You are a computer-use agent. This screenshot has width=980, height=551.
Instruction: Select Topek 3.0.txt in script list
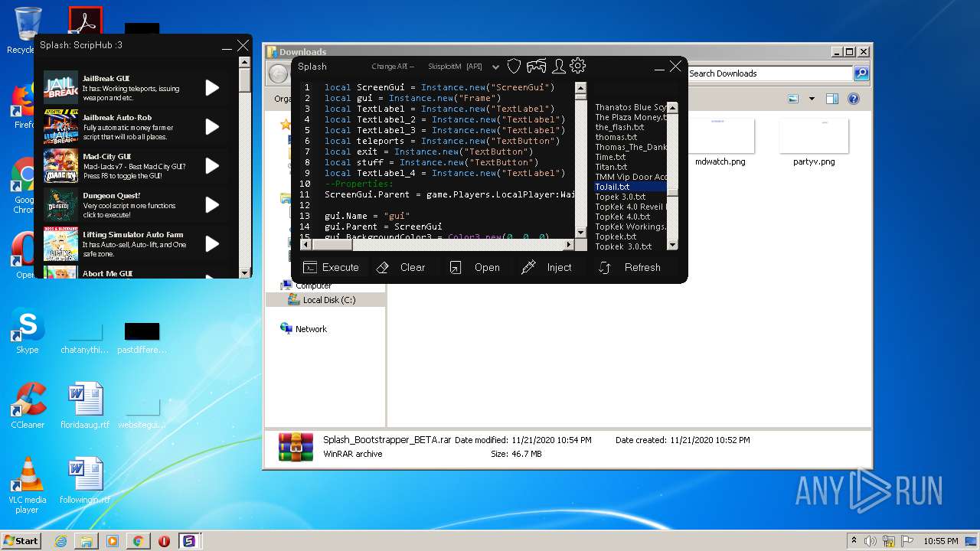tap(620, 197)
